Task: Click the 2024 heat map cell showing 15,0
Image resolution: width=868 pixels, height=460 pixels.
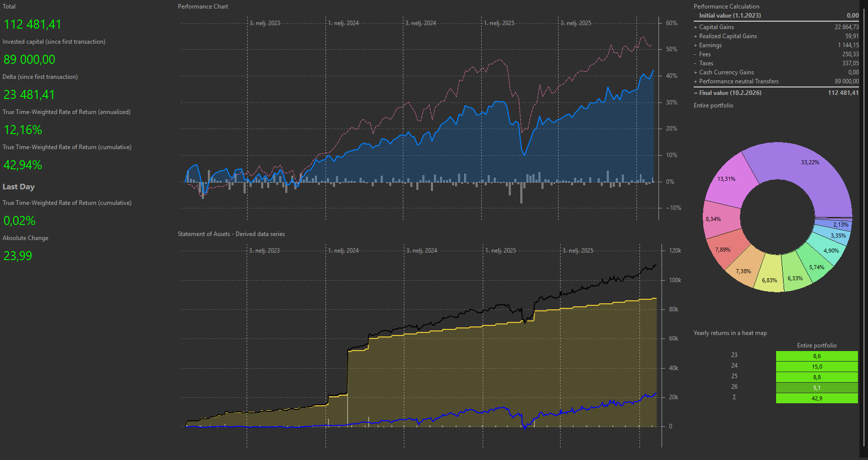Action: tap(817, 367)
